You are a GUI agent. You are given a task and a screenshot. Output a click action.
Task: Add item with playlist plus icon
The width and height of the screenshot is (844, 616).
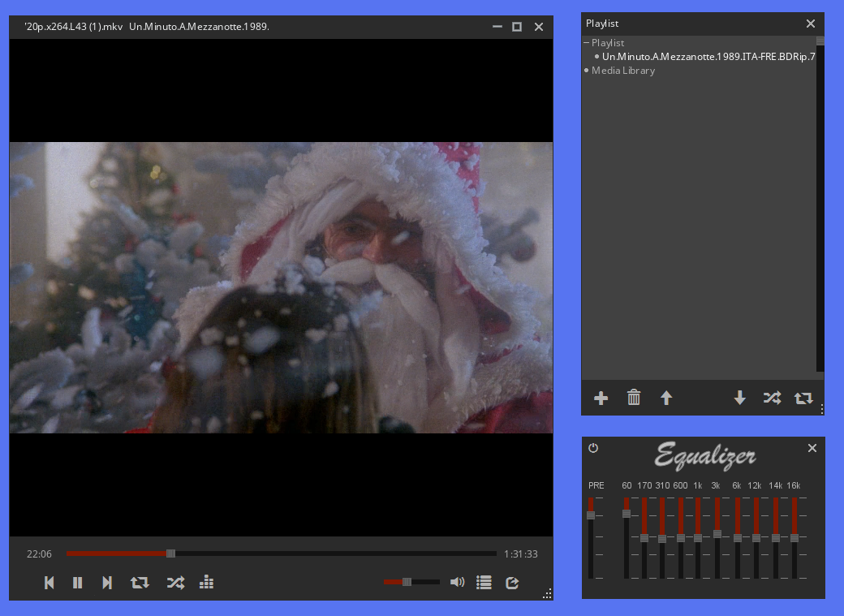(601, 398)
